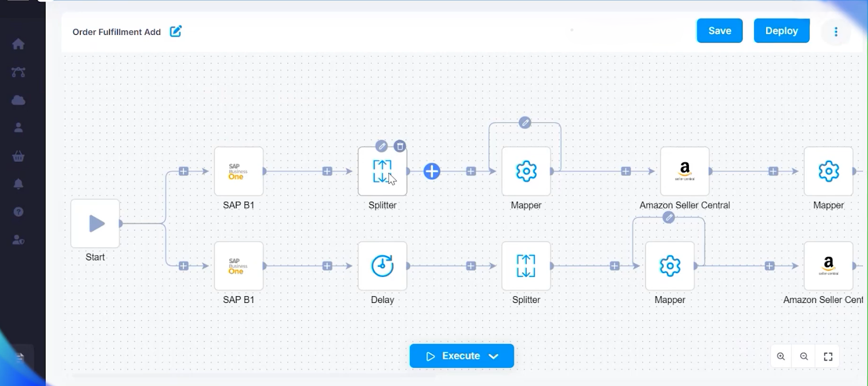Image resolution: width=868 pixels, height=386 pixels.
Task: Add a node using the blue plus circle
Action: (431, 171)
